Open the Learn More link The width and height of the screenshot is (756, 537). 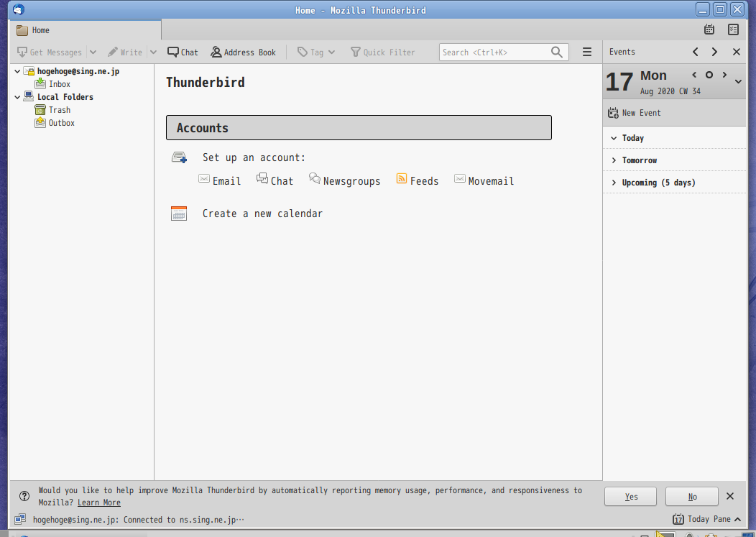(99, 502)
